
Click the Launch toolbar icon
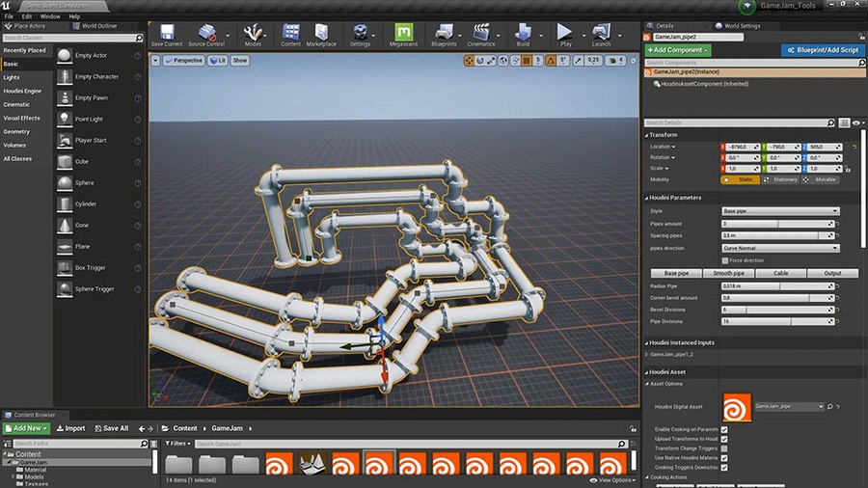coord(601,32)
